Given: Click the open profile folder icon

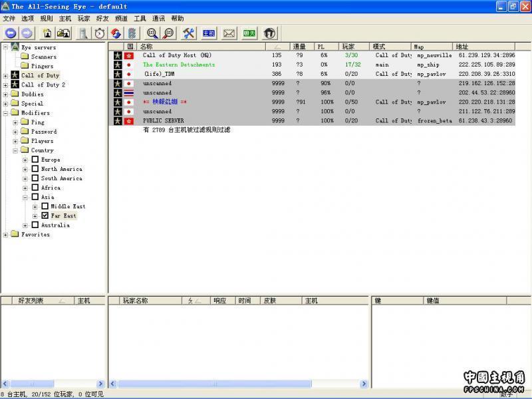Looking at the screenshot, I should [63, 33].
